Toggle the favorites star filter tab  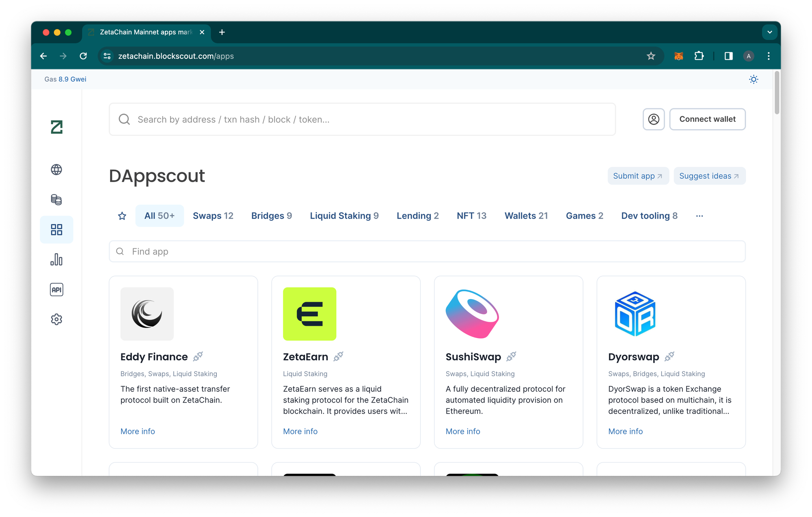click(122, 216)
